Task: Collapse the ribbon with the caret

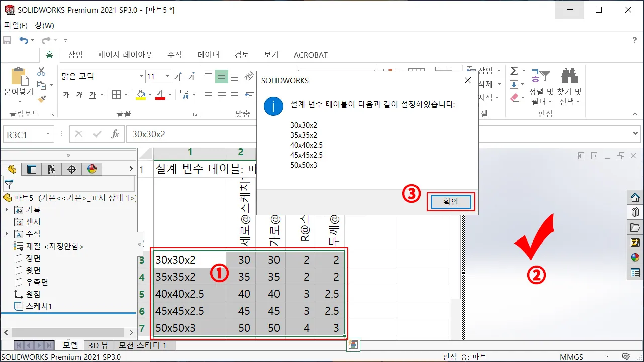Action: coord(635,114)
